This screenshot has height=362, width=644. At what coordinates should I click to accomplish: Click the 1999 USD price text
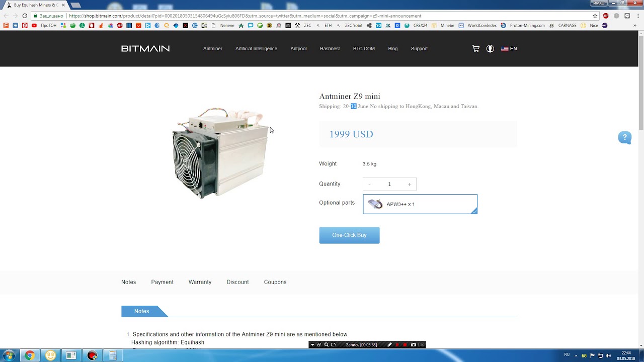tap(351, 134)
